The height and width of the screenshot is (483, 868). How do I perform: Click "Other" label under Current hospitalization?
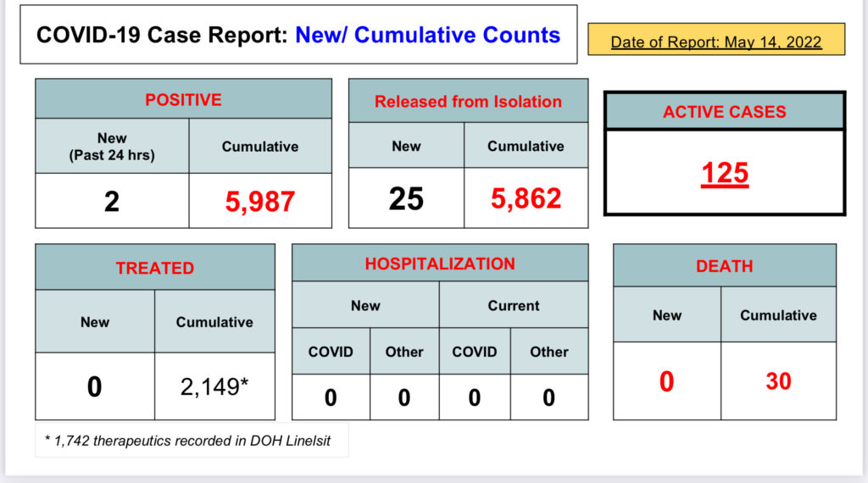pyautogui.click(x=549, y=352)
